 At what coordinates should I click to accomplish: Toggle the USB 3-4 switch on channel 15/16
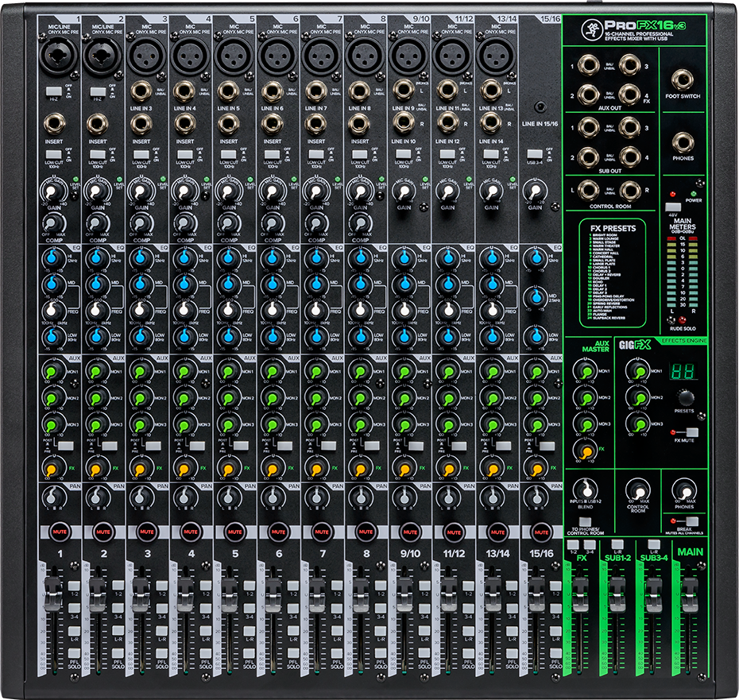coord(535,153)
